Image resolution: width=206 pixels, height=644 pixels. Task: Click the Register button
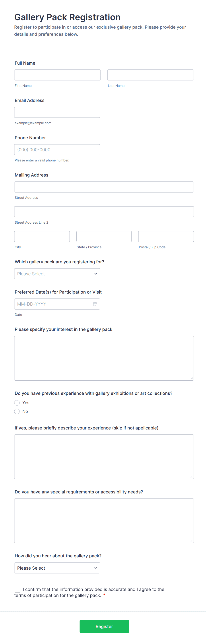point(104,626)
